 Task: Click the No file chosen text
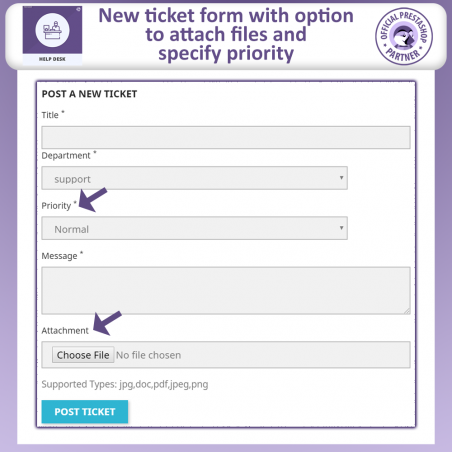149,355
